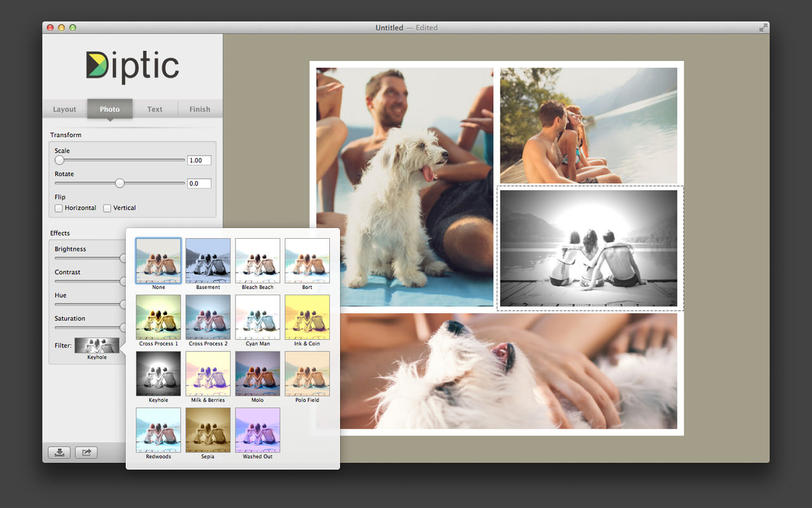Apply the Bleach Beach filter

[x=258, y=260]
